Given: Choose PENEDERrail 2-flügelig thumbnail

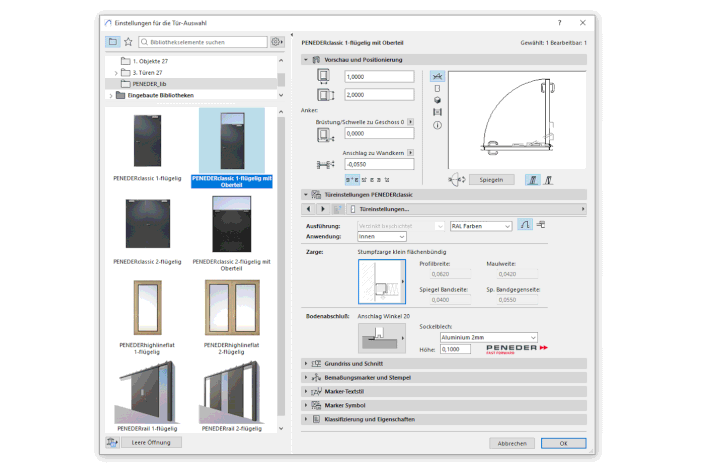Looking at the screenshot, I should pyautogui.click(x=232, y=392).
